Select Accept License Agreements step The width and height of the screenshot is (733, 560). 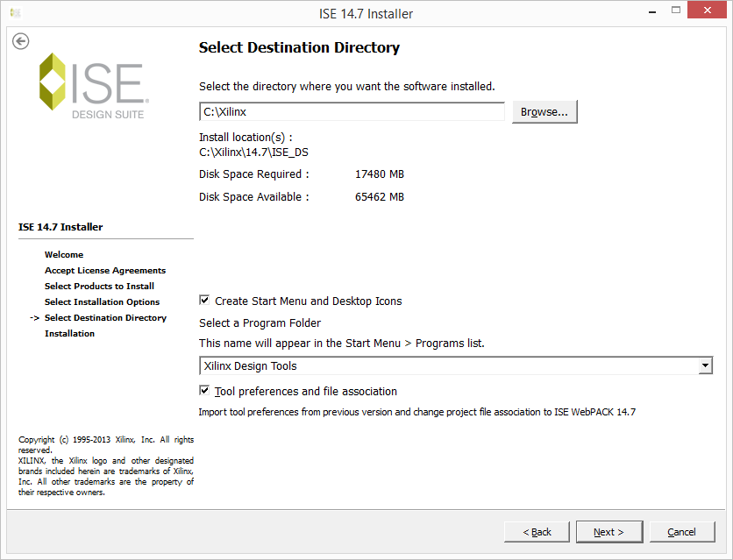coord(105,271)
